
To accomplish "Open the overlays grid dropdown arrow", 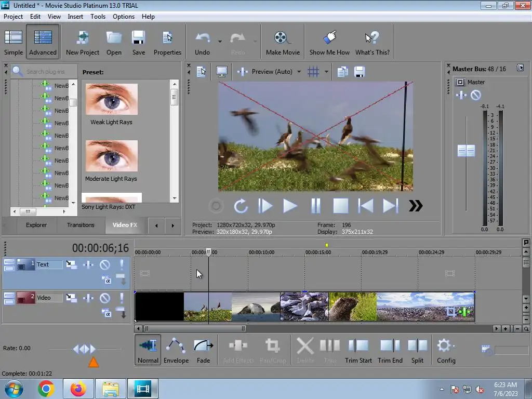I will click(x=326, y=72).
